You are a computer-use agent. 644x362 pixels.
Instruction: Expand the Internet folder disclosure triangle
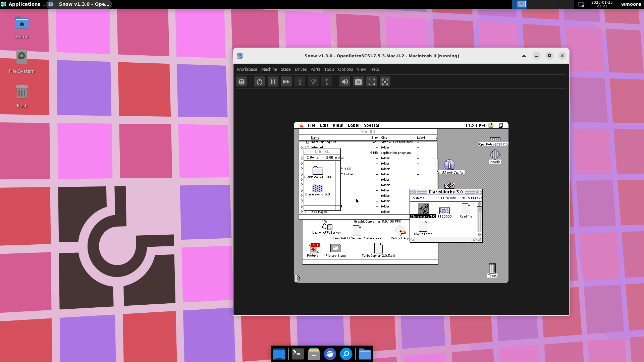302,147
